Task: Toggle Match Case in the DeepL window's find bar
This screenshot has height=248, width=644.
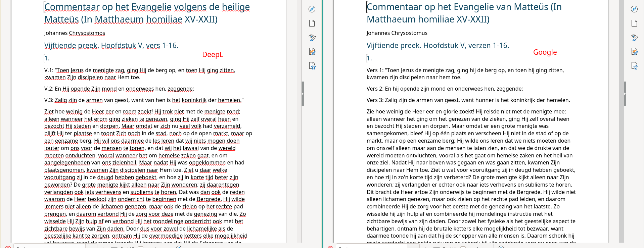Action: point(141,247)
